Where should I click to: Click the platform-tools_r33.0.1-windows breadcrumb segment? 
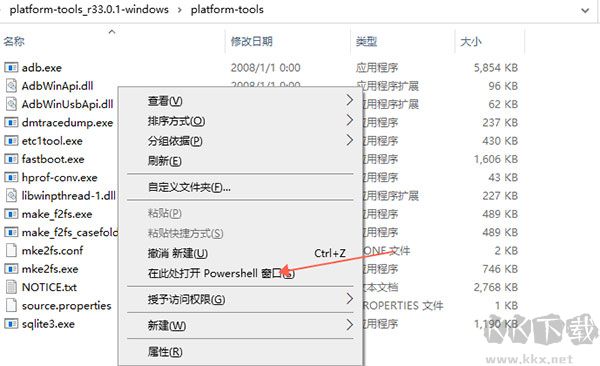click(89, 10)
